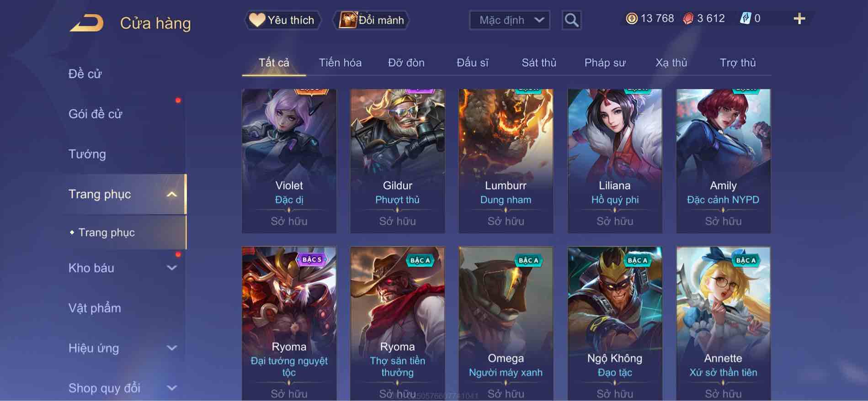Go to Gói đề cử menu
The image size is (868, 401).
pyautogui.click(x=96, y=114)
